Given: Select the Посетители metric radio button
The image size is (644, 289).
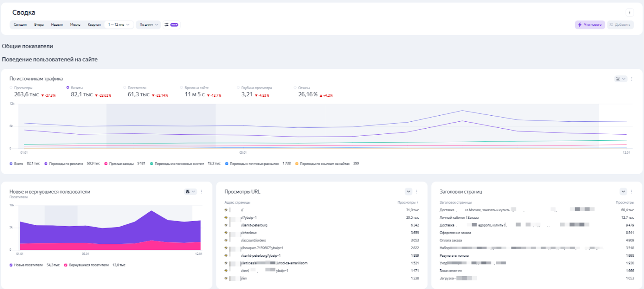Looking at the screenshot, I should (125, 87).
